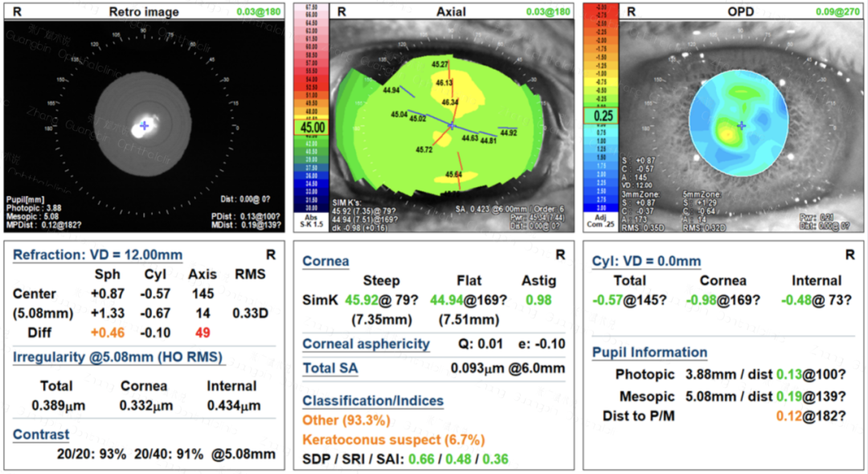This screenshot has height=474, width=868.
Task: Click the 'Other (93.3%)' classification
Action: (x=346, y=420)
